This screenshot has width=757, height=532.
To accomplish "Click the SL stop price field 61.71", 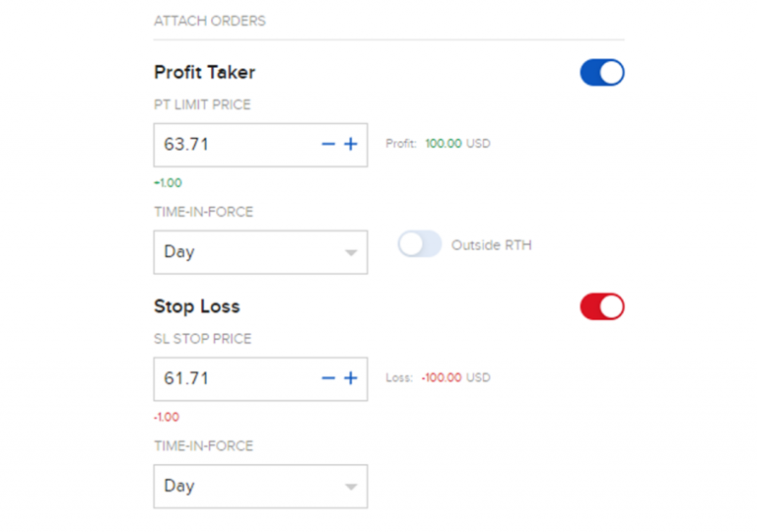I will click(x=232, y=379).
